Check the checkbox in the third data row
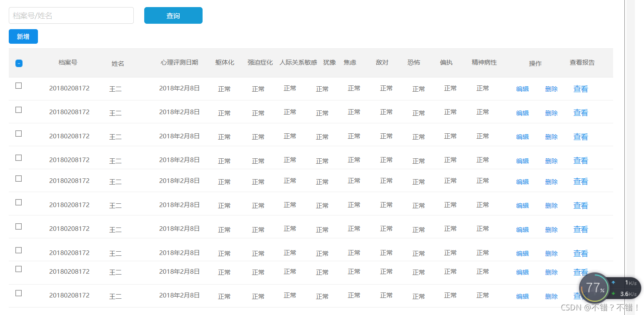Screen dimensions: 644x315 point(18,133)
